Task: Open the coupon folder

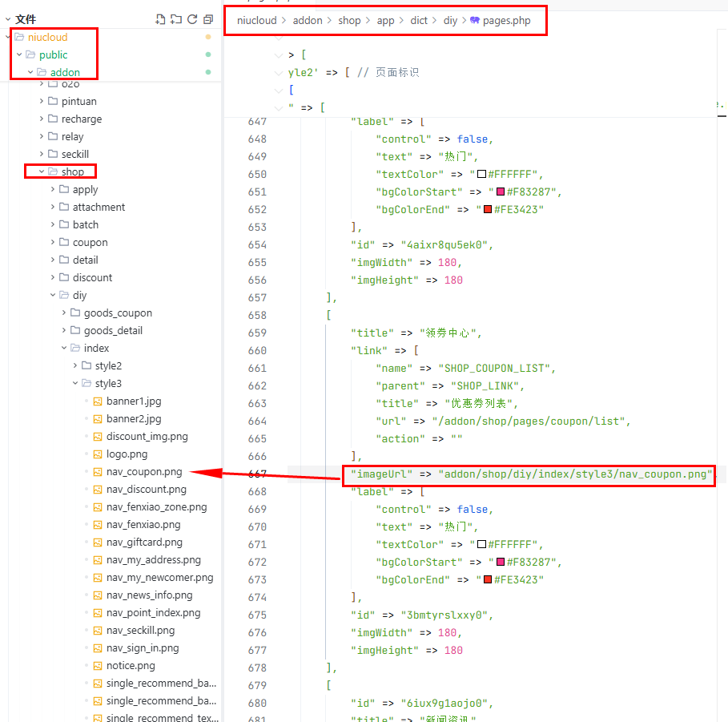Action: (90, 243)
